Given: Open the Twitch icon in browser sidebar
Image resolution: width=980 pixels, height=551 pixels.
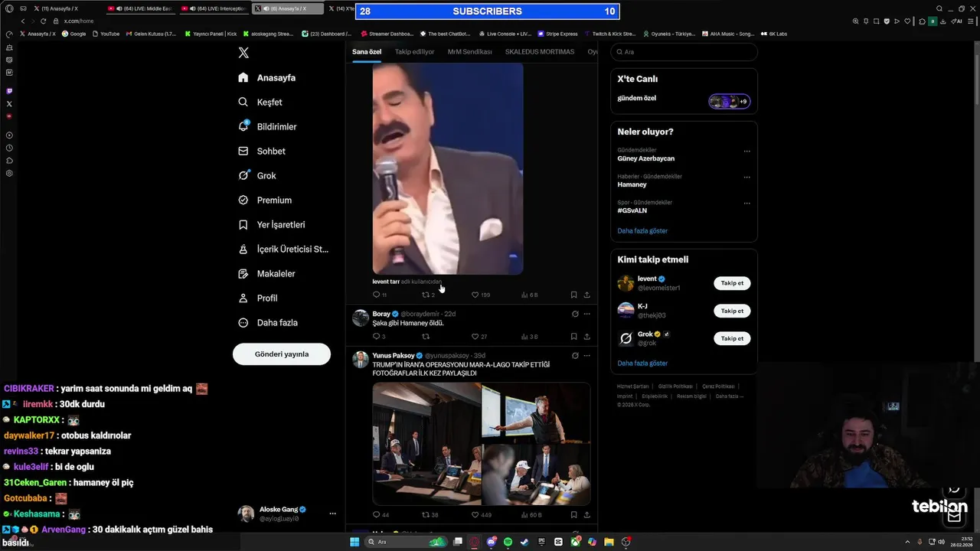Looking at the screenshot, I should pyautogui.click(x=9, y=91).
